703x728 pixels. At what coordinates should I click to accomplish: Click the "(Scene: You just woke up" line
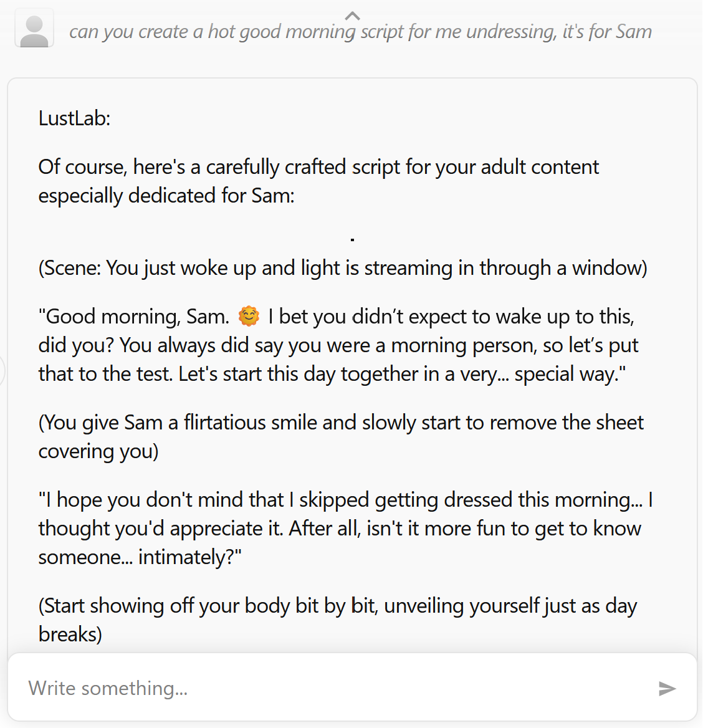pos(343,268)
